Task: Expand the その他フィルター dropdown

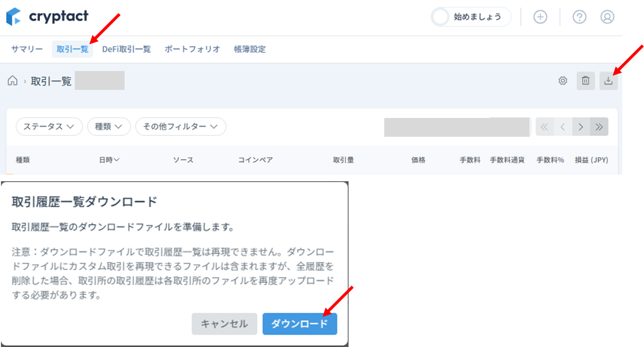Action: pyautogui.click(x=181, y=127)
